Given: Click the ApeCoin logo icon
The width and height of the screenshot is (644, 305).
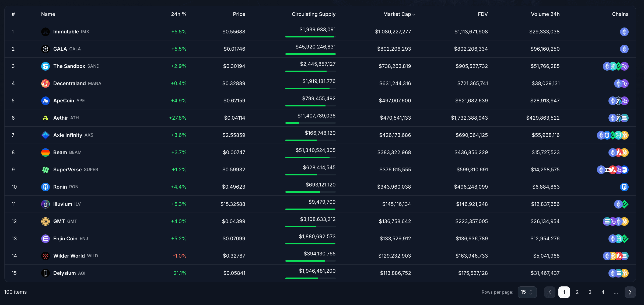Looking at the screenshot, I should 45,100.
